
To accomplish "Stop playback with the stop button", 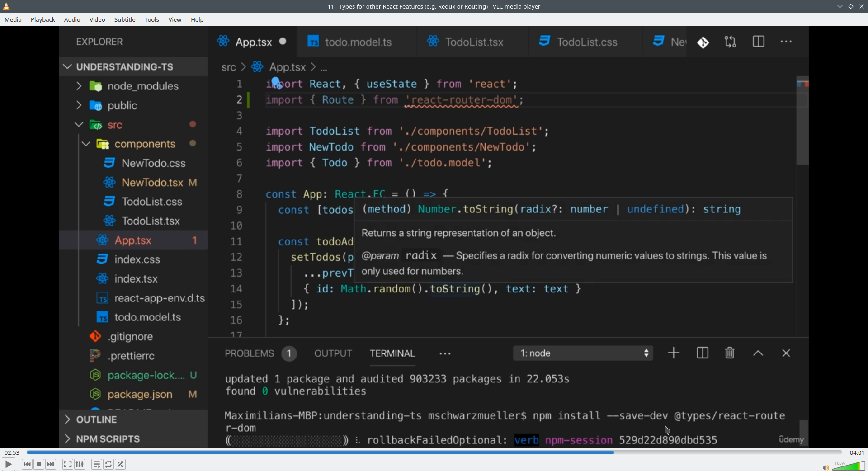I will [39, 464].
